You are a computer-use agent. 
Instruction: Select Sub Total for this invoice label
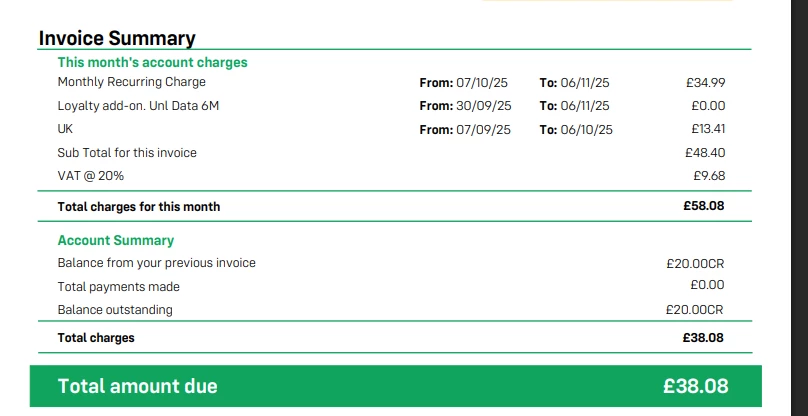tap(127, 153)
